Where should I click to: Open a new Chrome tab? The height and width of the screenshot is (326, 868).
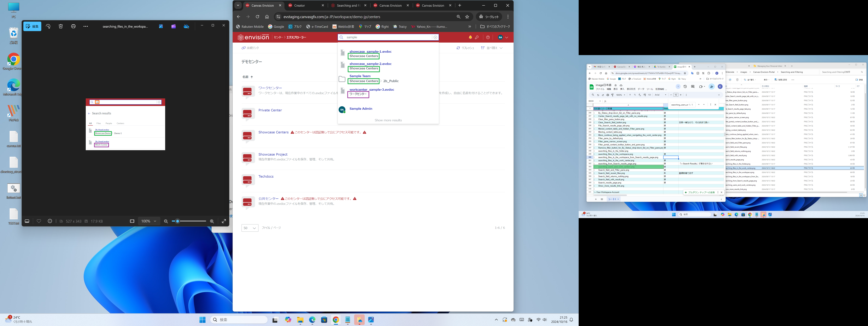[x=460, y=5]
